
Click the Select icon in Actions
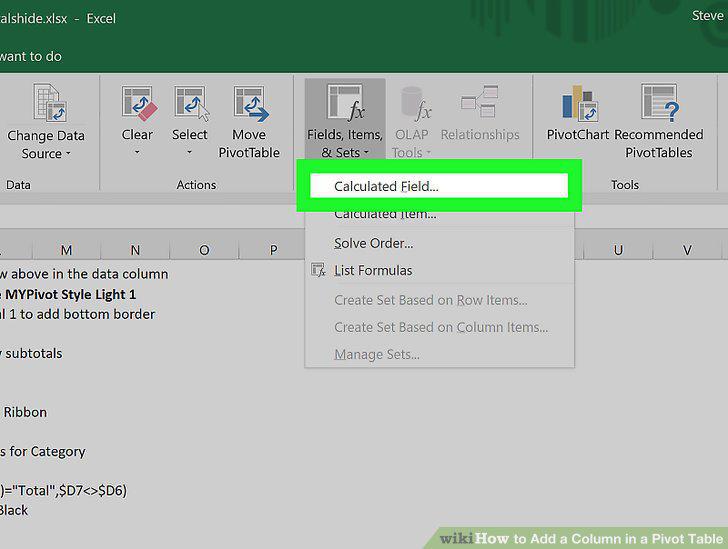click(192, 103)
